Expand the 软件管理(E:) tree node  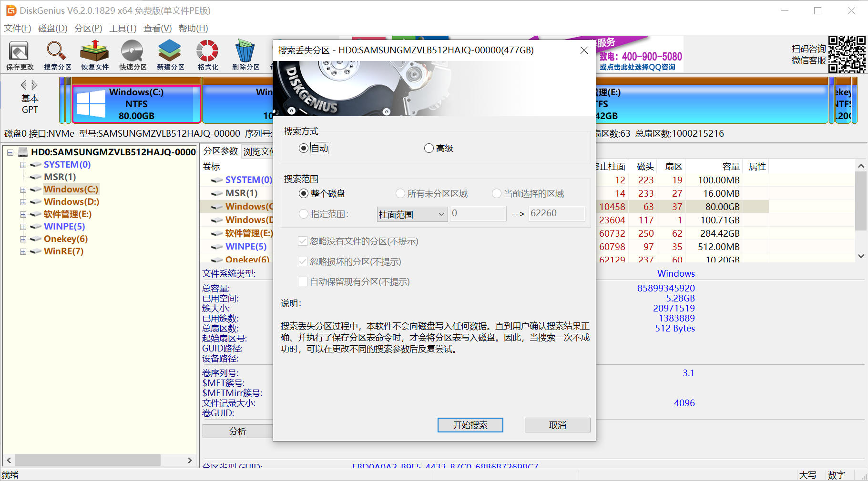tap(23, 214)
